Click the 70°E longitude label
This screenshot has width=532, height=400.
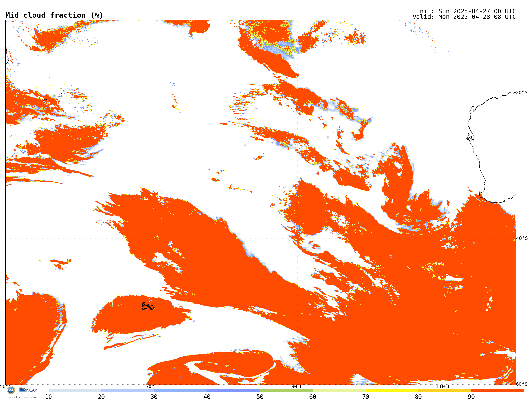pos(151,386)
